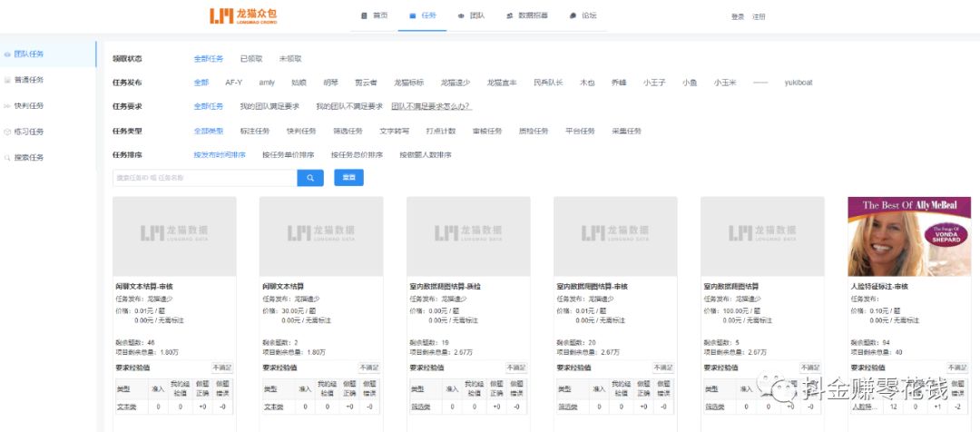Filter by publisher 民兵队长
The image size is (980, 432).
(x=548, y=83)
